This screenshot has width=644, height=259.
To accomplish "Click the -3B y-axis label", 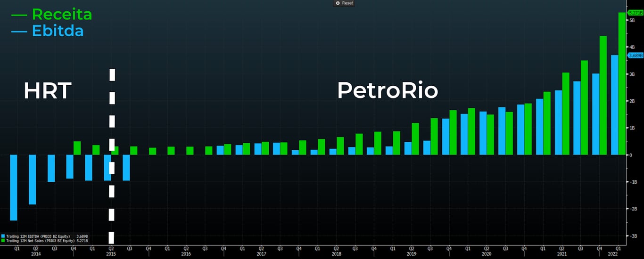I will point(633,235).
